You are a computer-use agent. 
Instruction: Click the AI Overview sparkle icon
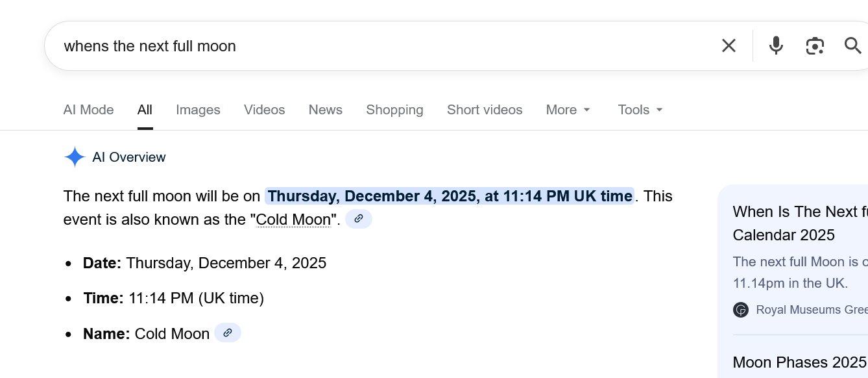75,157
